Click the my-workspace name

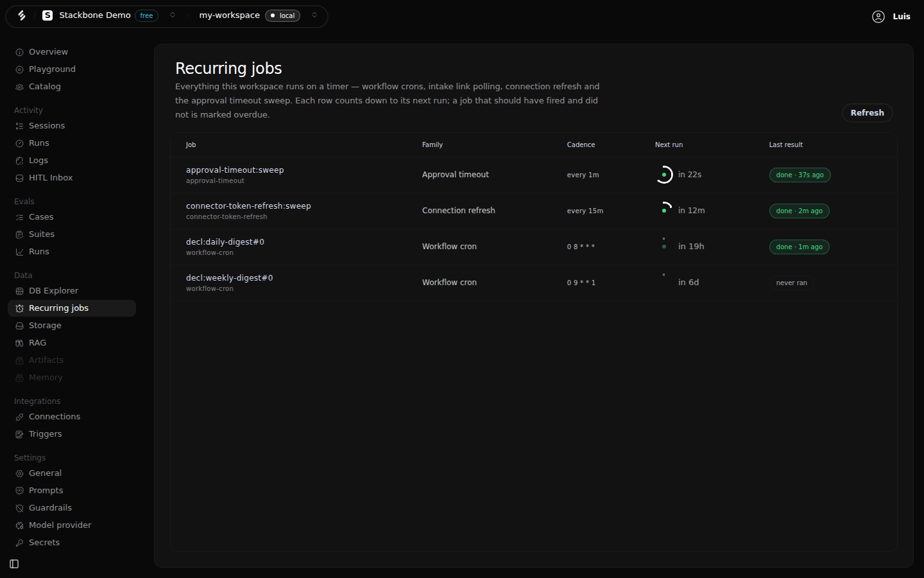229,15
